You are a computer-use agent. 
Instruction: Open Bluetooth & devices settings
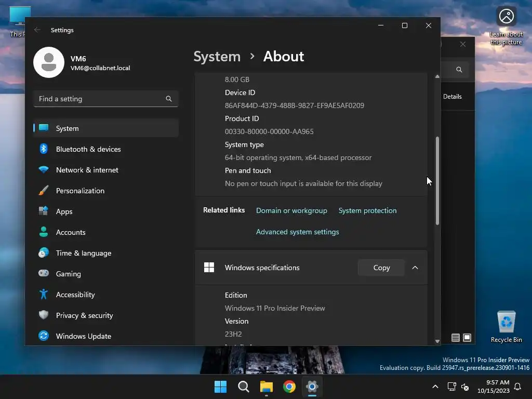point(106,149)
